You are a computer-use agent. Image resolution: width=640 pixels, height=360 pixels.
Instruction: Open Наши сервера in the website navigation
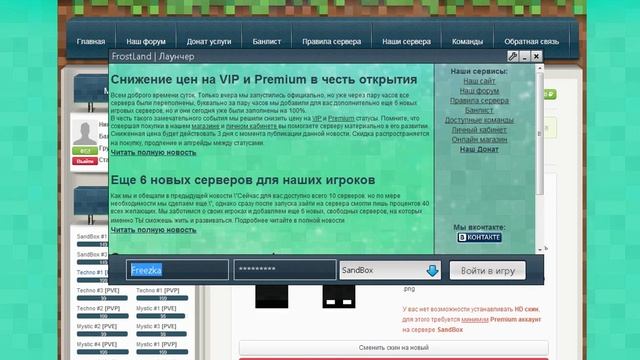tap(406, 41)
